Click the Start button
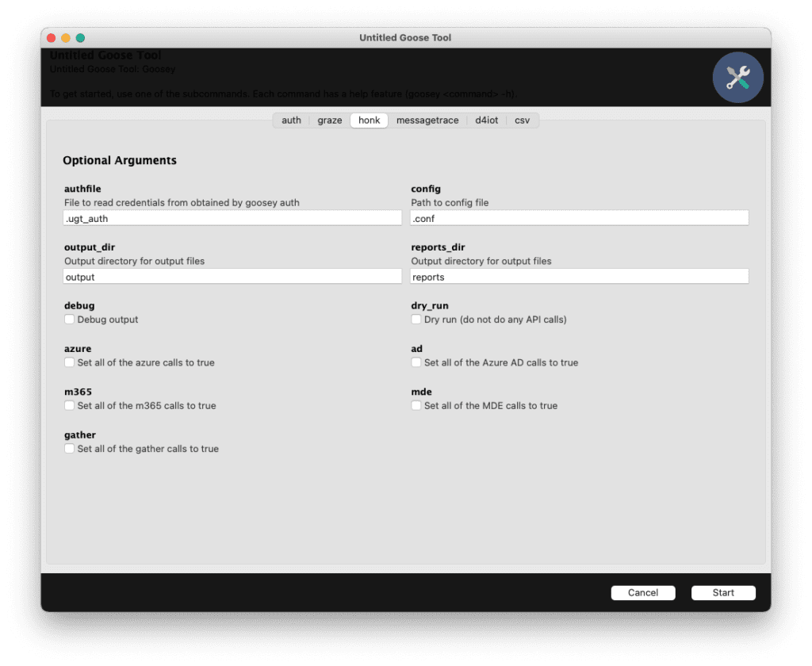Image resolution: width=812 pixels, height=666 pixels. (723, 592)
